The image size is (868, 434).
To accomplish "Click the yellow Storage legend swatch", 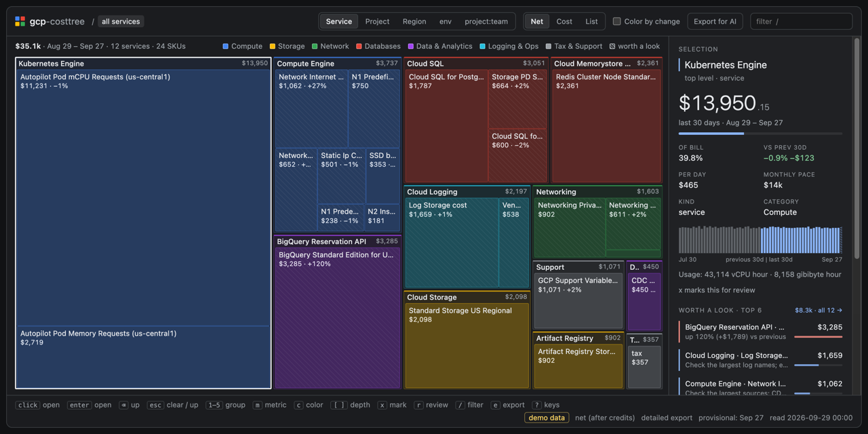I will tap(273, 46).
